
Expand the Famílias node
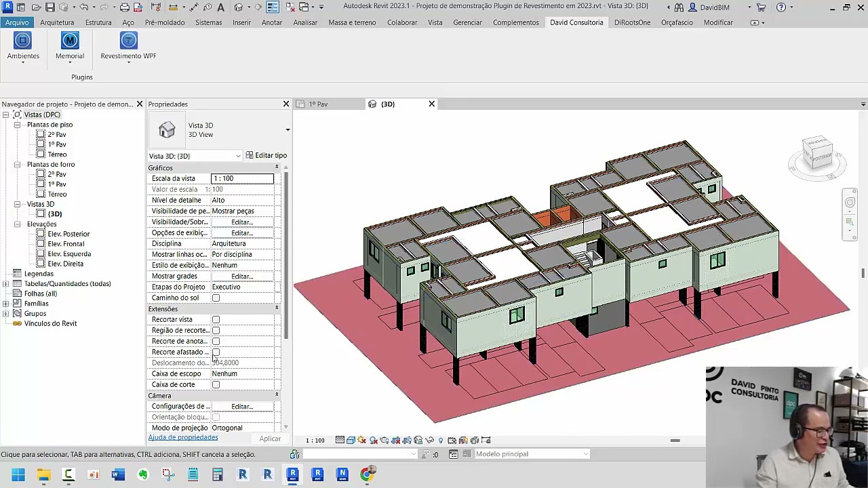coord(6,304)
